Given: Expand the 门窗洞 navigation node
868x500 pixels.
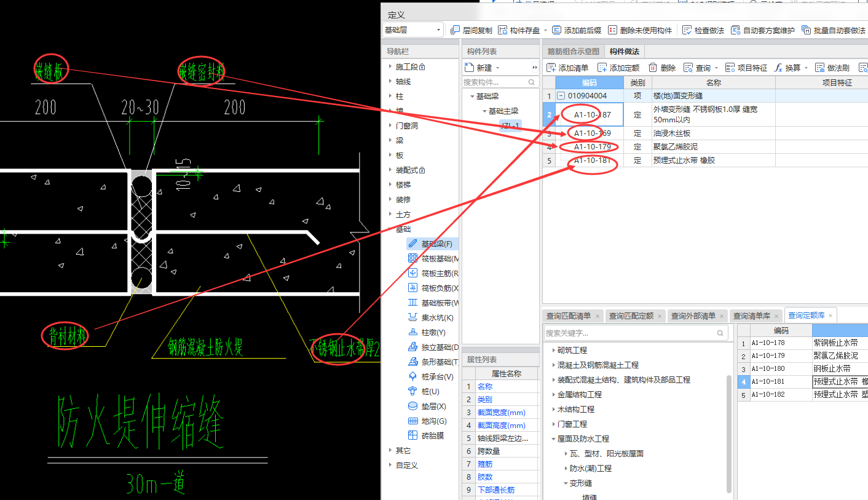Looking at the screenshot, I should (x=390, y=125).
